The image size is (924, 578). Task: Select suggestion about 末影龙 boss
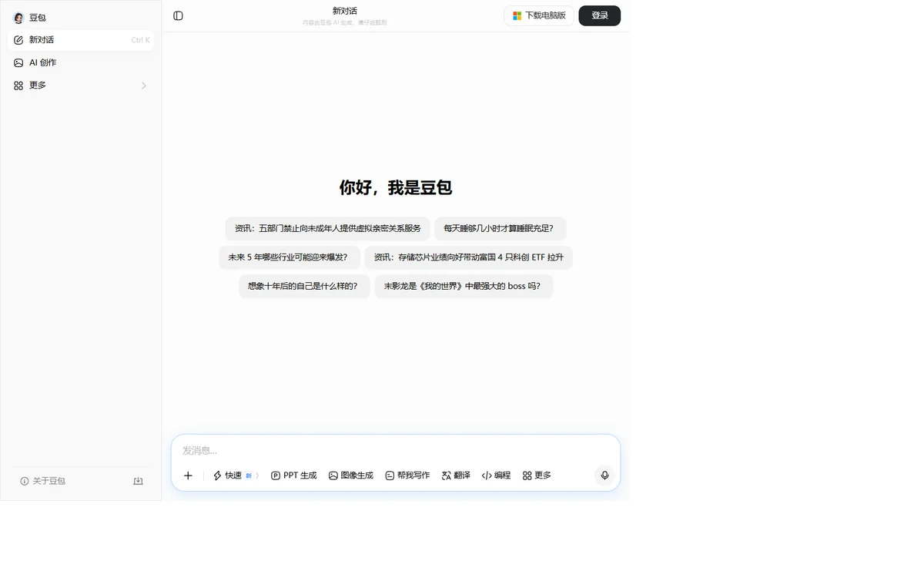[464, 286]
